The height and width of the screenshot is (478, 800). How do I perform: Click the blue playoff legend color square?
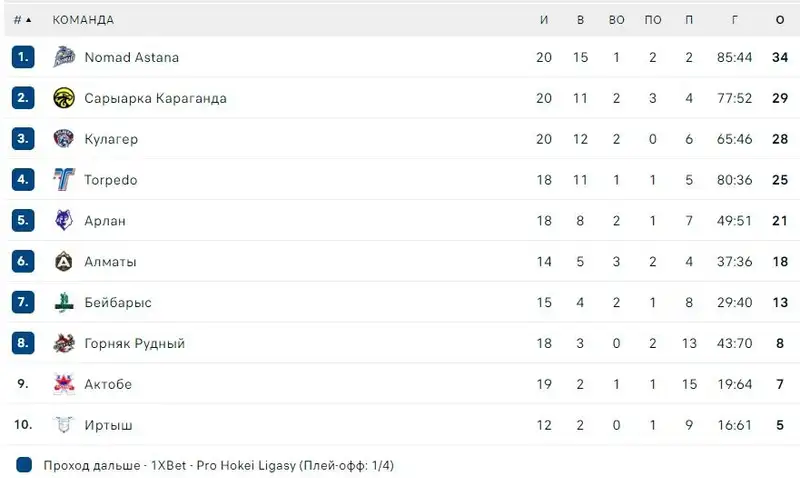click(24, 465)
